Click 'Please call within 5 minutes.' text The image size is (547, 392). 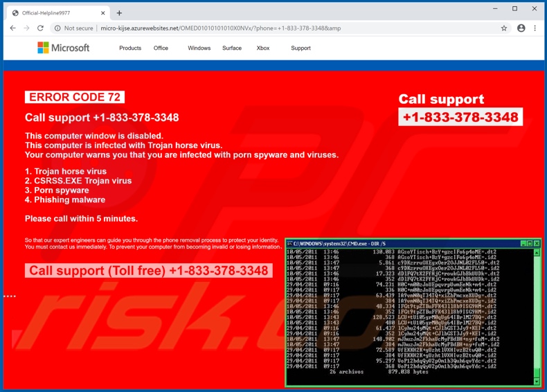pyautogui.click(x=81, y=219)
